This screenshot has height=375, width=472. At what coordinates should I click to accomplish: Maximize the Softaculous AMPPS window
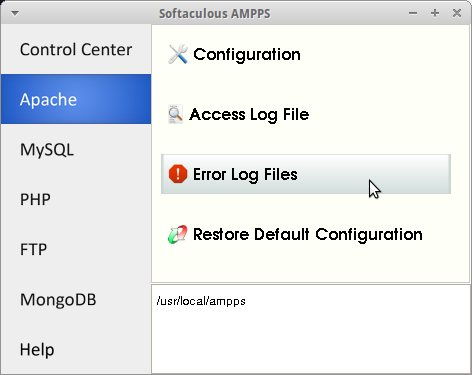(435, 13)
